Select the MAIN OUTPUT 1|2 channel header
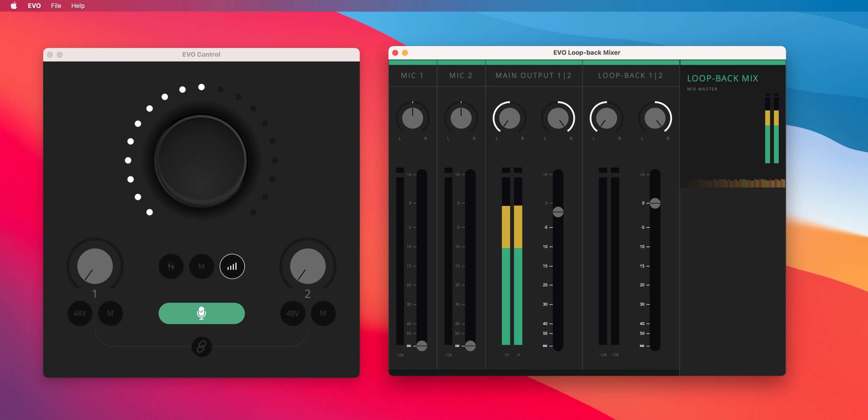The width and height of the screenshot is (868, 420). (534, 76)
